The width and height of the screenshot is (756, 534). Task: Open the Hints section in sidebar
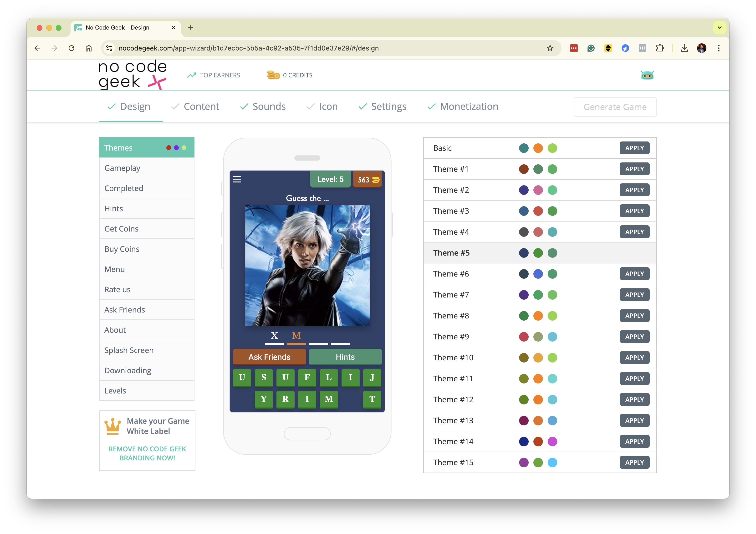(x=147, y=208)
